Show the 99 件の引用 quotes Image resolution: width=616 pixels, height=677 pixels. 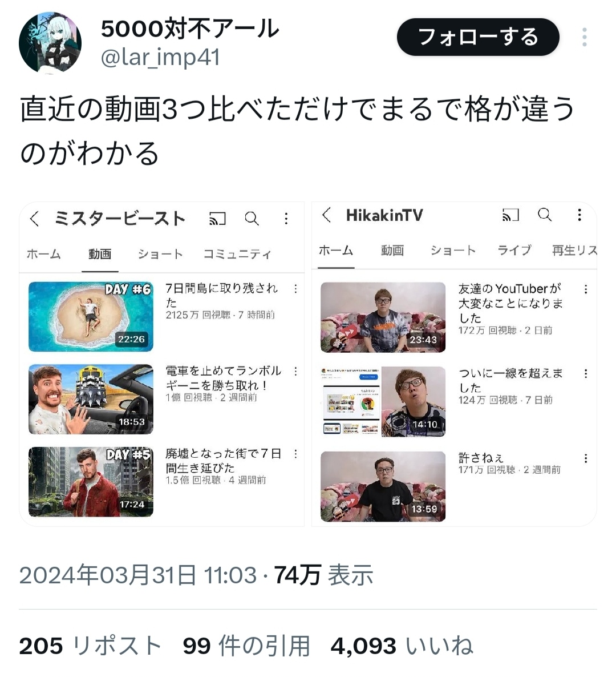pos(246,646)
